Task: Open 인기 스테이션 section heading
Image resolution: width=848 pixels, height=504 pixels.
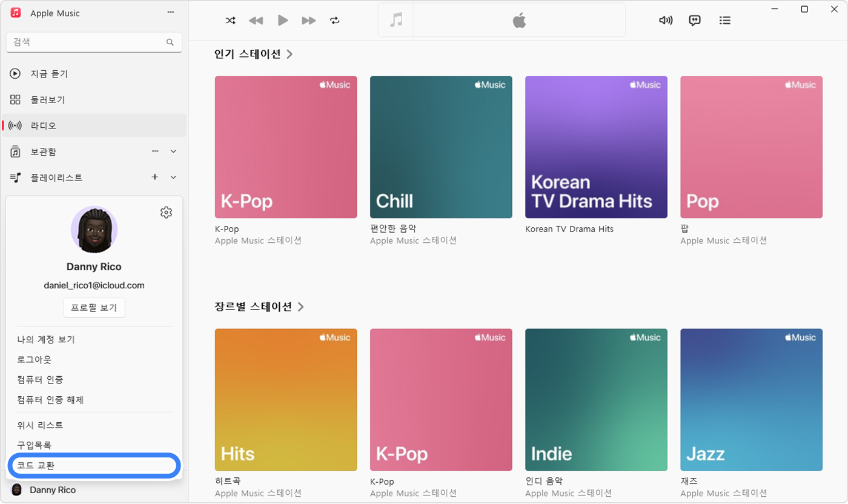Action: 253,54
